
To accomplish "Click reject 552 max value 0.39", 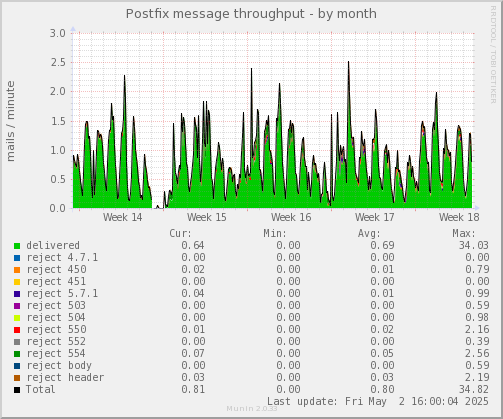I will pyautogui.click(x=477, y=342).
